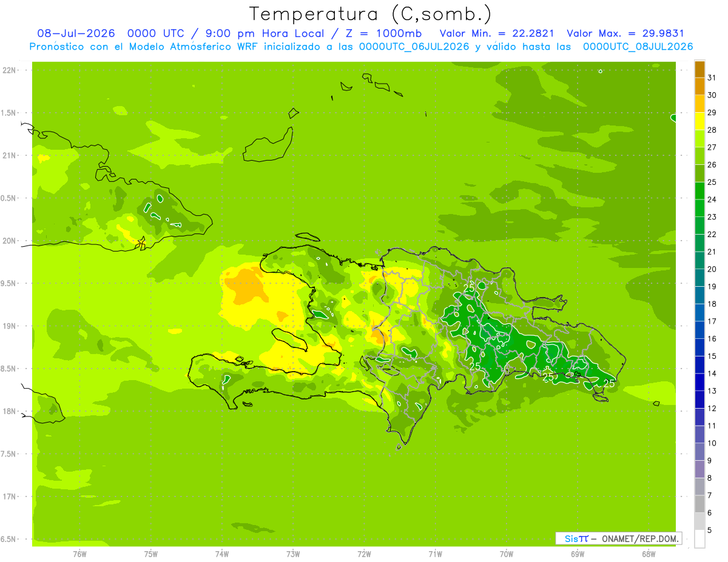This screenshot has height=562, width=728.
Task: Select the green swatch between 24 and 25
Action: (699, 191)
